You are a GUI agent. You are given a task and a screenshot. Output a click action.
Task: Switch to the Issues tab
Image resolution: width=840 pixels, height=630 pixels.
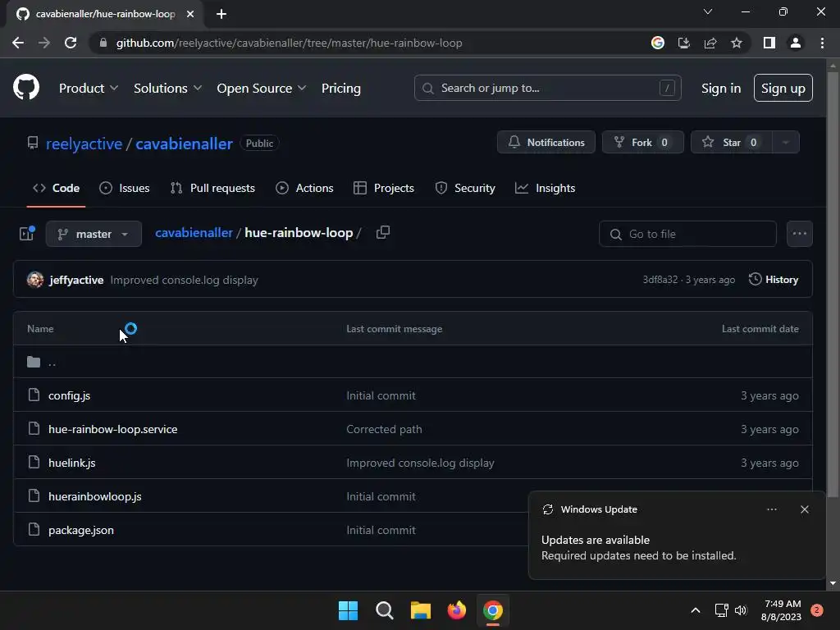125,188
